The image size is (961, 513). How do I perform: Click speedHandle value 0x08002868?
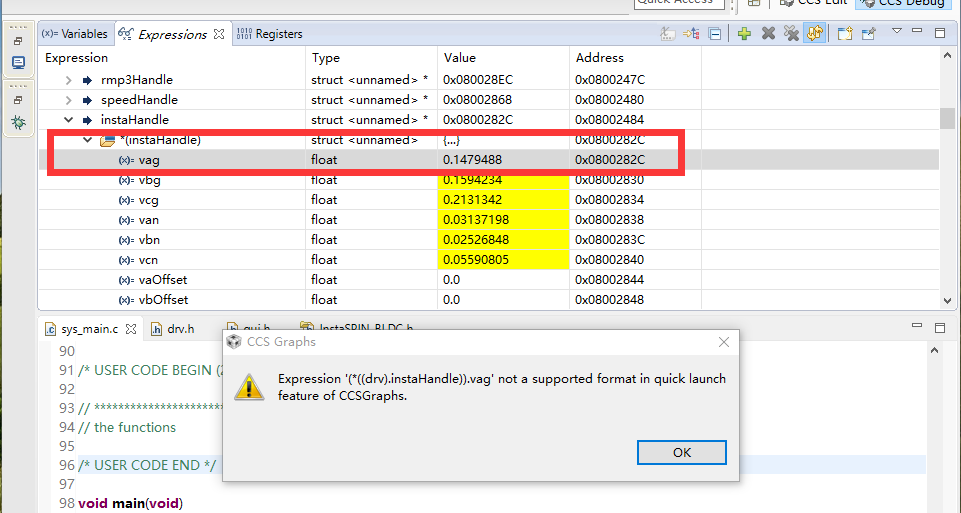click(x=477, y=100)
